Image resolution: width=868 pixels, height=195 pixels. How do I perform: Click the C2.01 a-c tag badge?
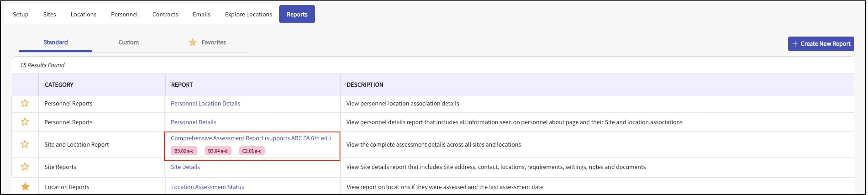pos(251,151)
